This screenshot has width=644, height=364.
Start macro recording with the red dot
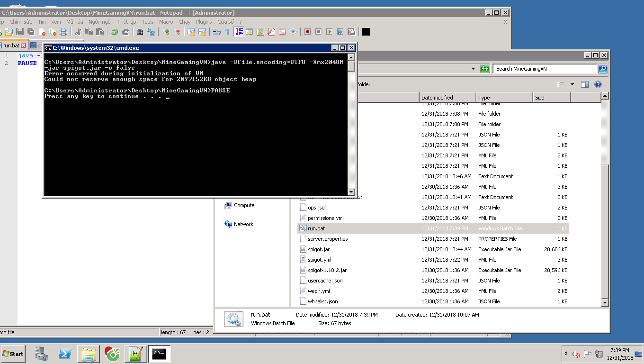(307, 32)
